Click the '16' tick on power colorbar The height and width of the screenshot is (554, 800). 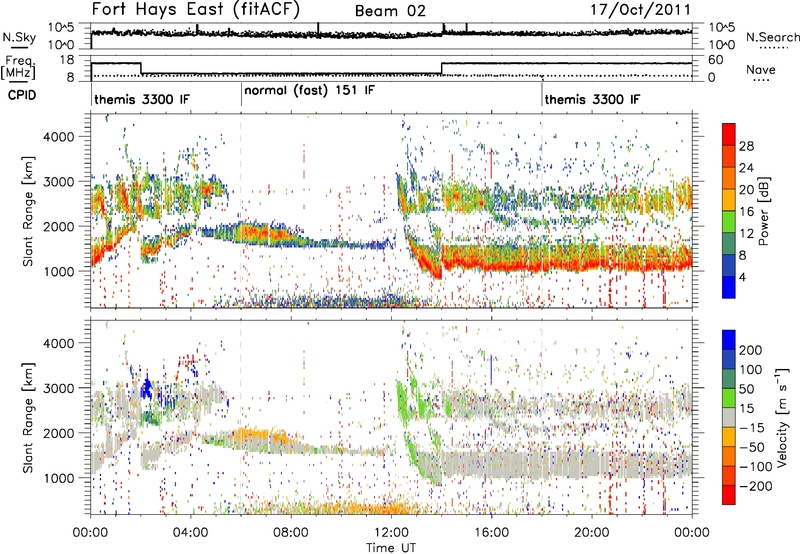click(746, 212)
